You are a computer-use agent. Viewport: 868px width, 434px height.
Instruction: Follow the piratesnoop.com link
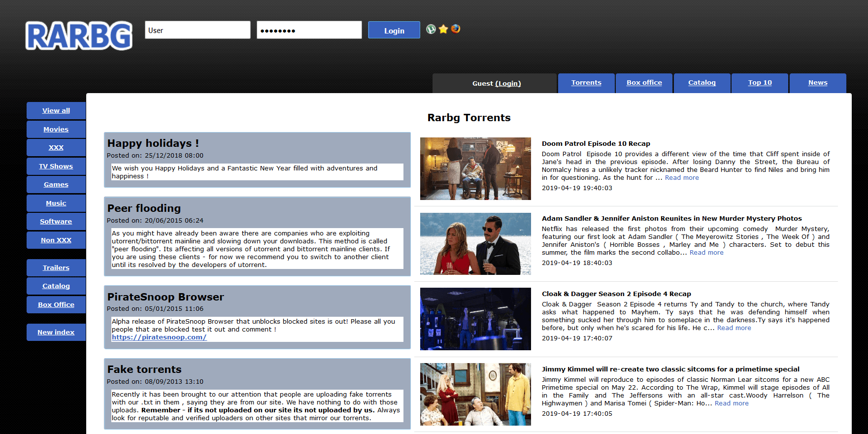point(159,337)
